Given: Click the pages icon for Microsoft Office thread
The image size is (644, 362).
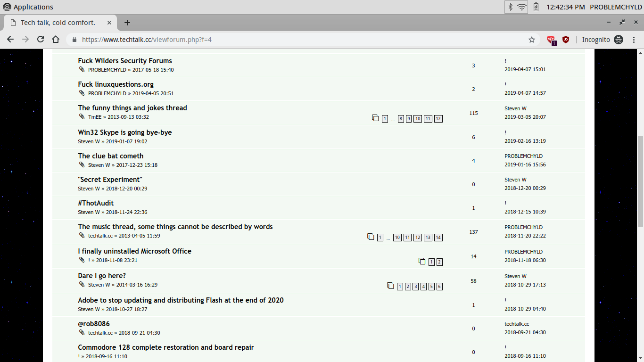Looking at the screenshot, I should (x=422, y=261).
